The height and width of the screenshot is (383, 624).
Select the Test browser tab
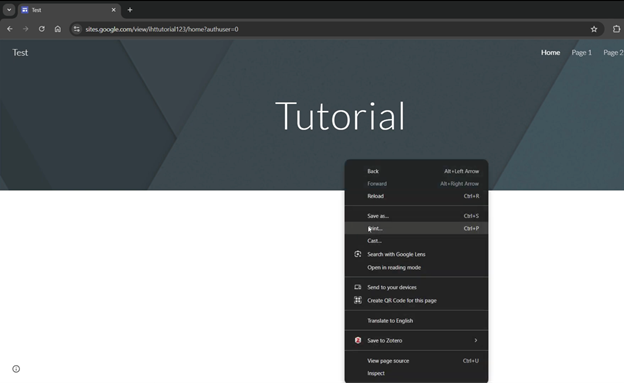(69, 10)
